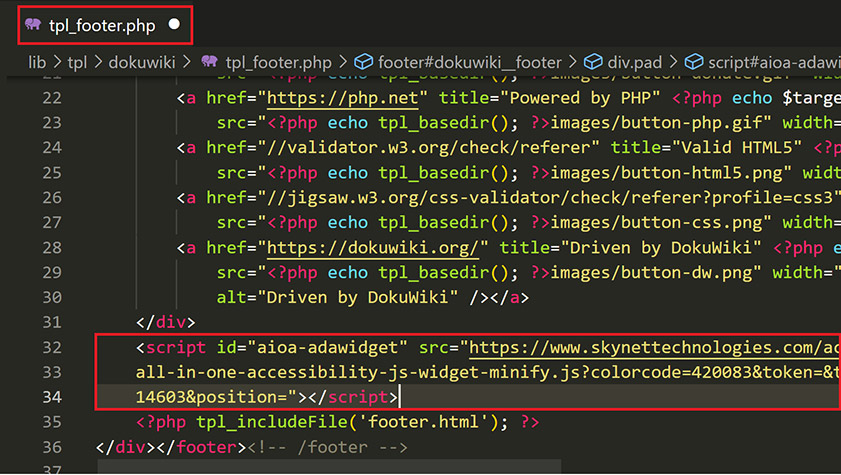Open the lib folder breadcrumb
841x475 pixels.
(x=37, y=63)
